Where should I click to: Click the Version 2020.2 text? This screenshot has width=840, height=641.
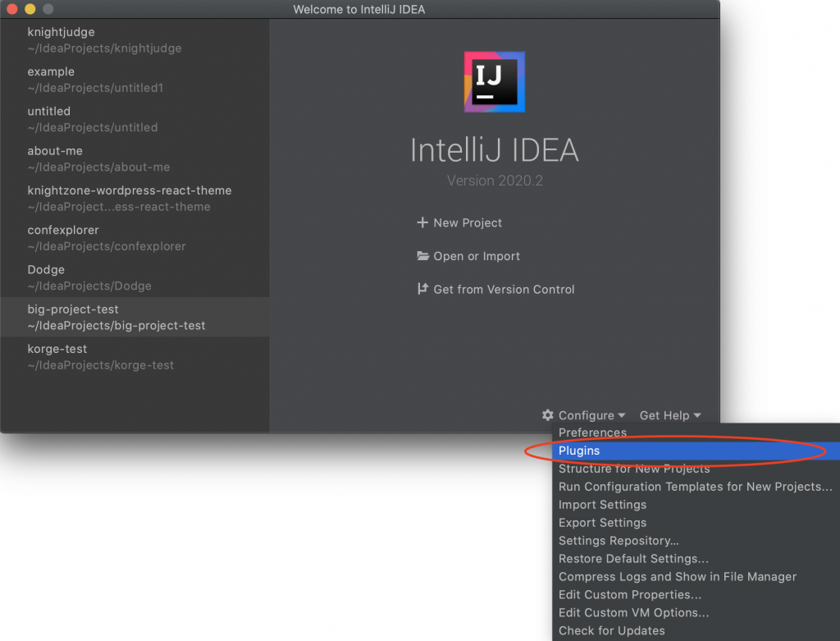pyautogui.click(x=495, y=181)
